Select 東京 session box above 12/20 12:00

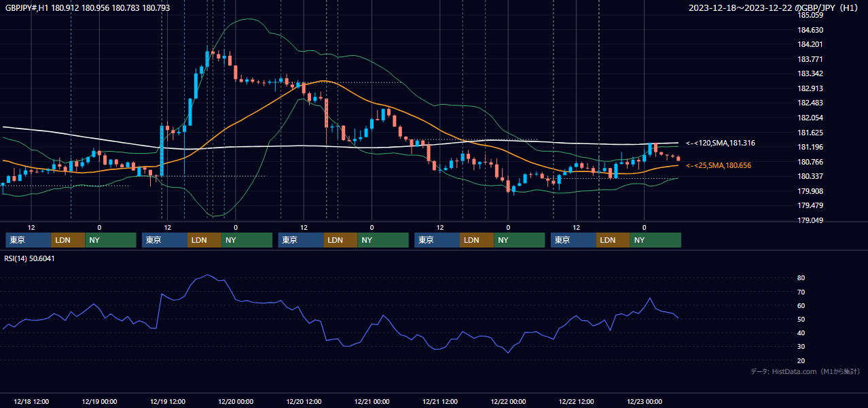click(x=302, y=240)
